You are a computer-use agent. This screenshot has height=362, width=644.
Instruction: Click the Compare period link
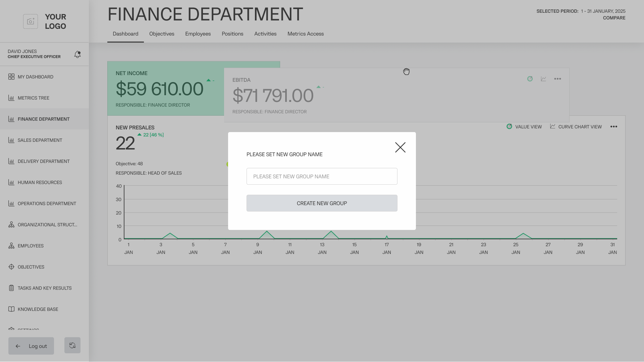pos(614,18)
